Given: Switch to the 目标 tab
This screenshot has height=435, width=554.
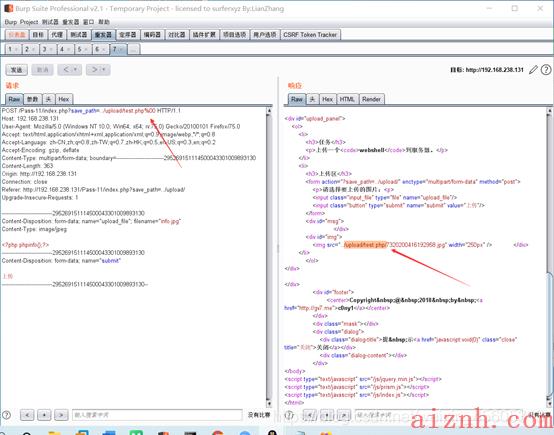Looking at the screenshot, I should [38, 35].
